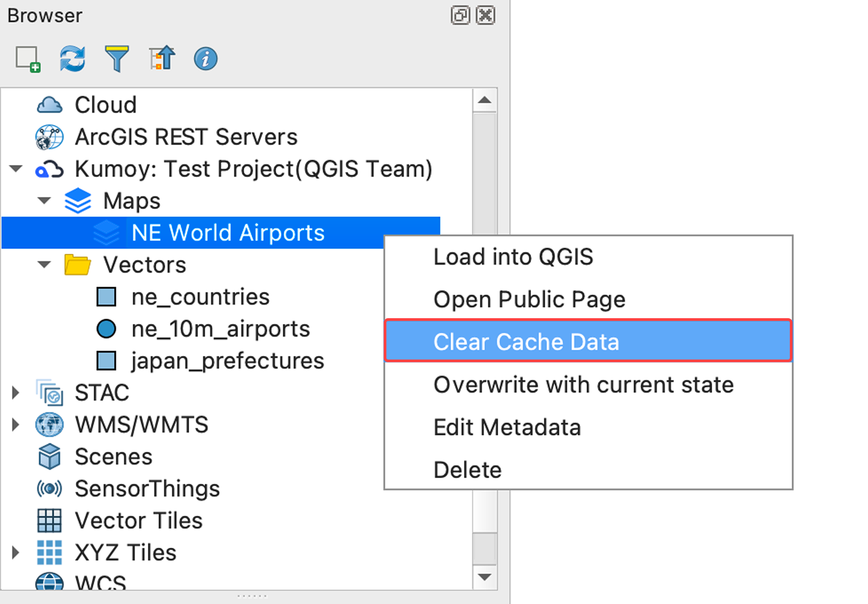Collapse the Vectors folder
This screenshot has height=604, width=868.
click(44, 264)
